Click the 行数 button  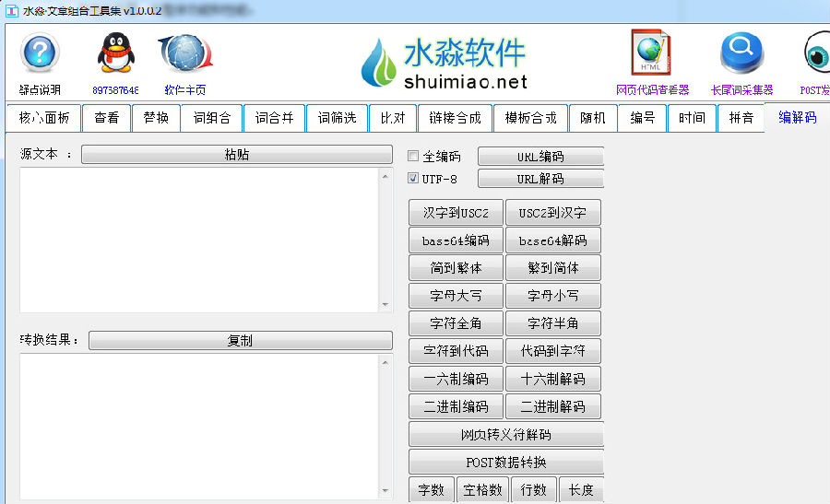pos(534,490)
